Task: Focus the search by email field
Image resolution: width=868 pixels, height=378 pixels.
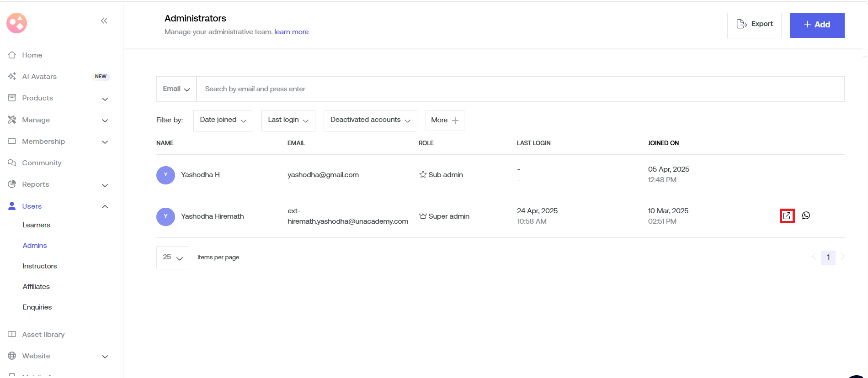Action: click(x=520, y=89)
